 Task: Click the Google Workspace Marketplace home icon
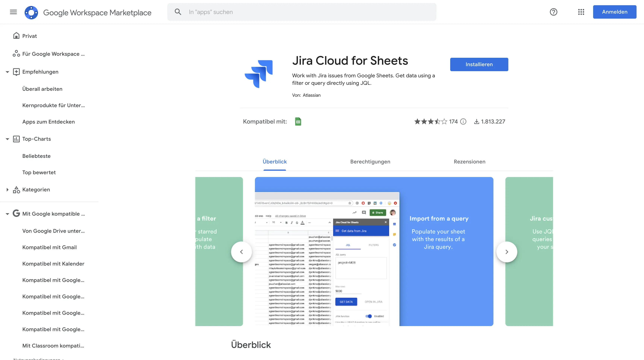point(31,12)
